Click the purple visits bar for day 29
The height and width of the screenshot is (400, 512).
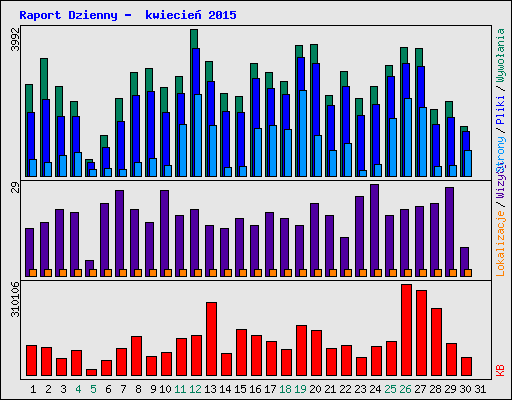(449, 232)
